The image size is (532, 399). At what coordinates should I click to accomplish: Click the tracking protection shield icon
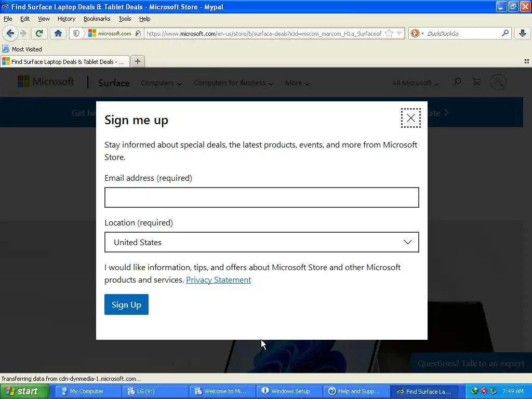pyautogui.click(x=76, y=33)
